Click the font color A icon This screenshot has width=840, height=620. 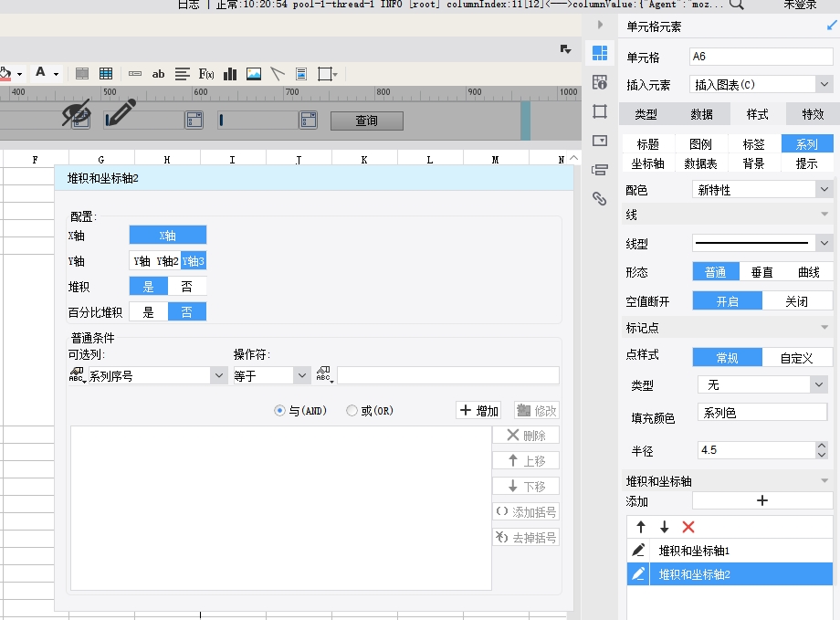(40, 72)
